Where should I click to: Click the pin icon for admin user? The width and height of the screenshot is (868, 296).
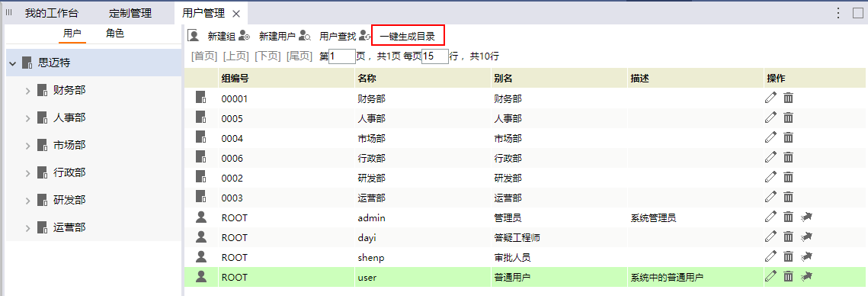806,217
